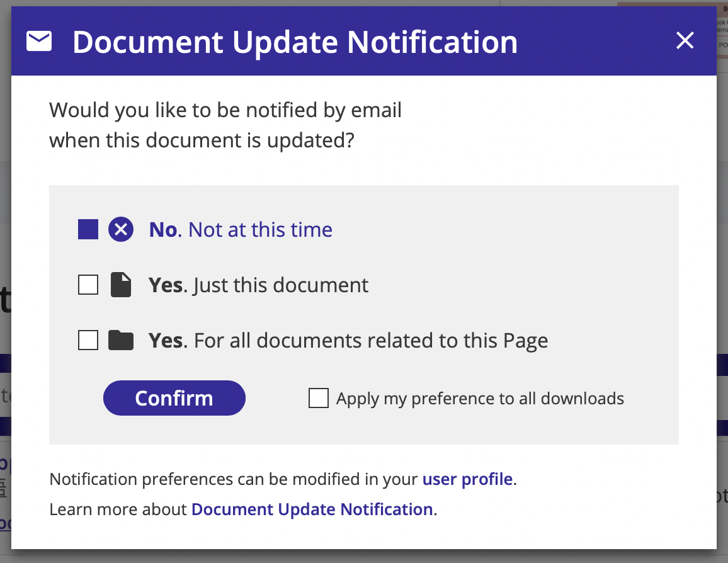The image size is (728, 563).
Task: Open the Document Update Notification help link
Action: pyautogui.click(x=312, y=509)
